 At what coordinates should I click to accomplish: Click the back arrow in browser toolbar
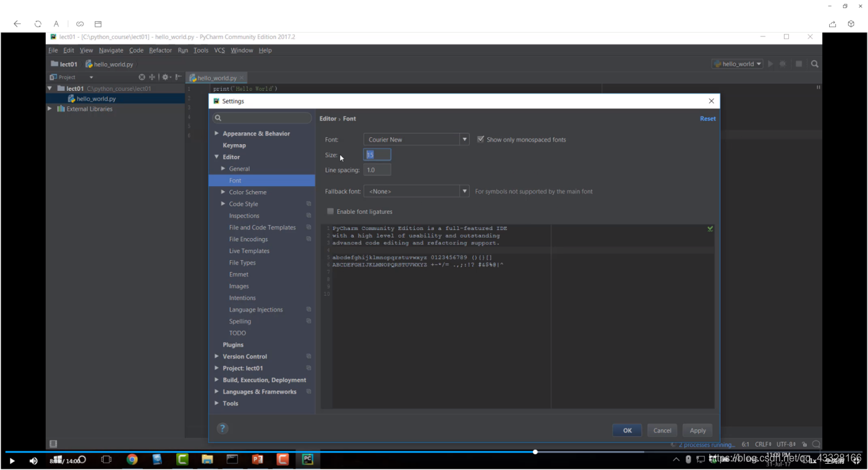tap(17, 24)
